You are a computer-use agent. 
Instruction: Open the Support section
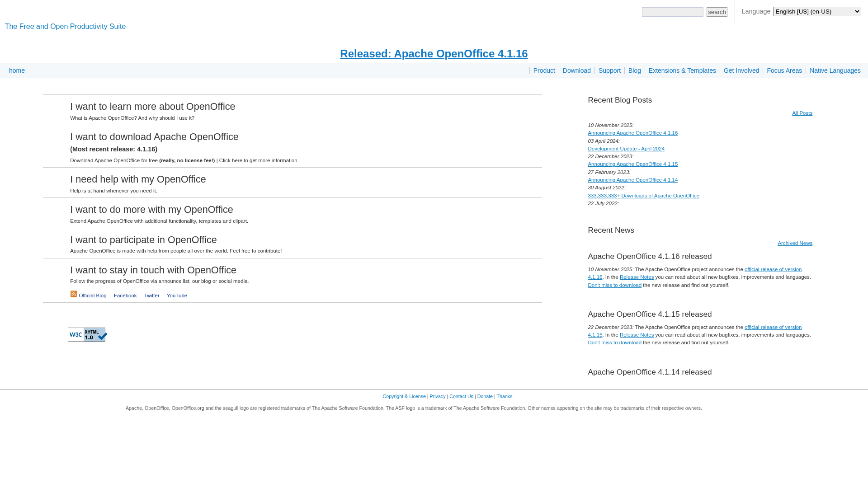point(609,70)
